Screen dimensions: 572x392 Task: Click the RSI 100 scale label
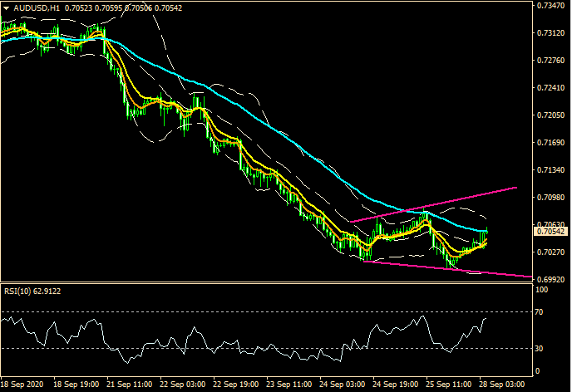point(542,290)
